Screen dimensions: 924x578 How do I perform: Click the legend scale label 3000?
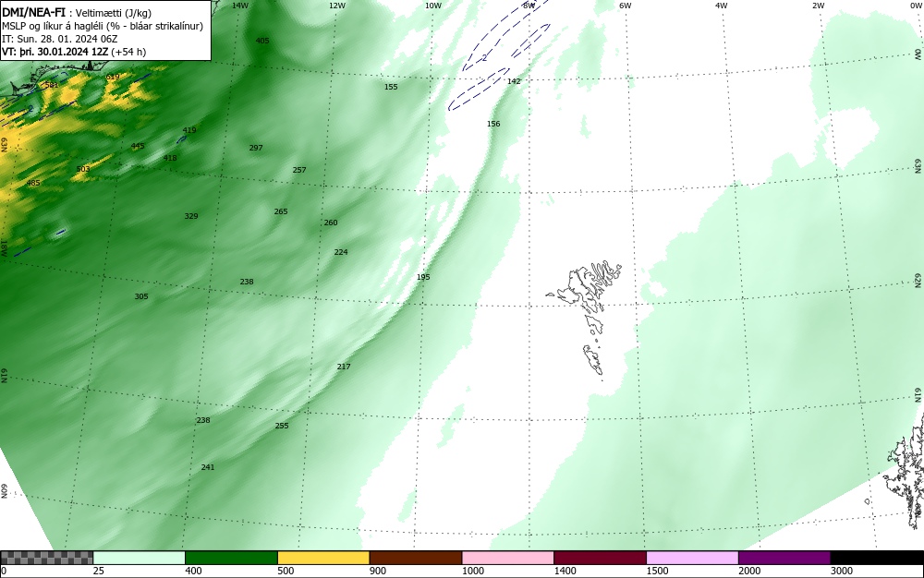pos(842,571)
